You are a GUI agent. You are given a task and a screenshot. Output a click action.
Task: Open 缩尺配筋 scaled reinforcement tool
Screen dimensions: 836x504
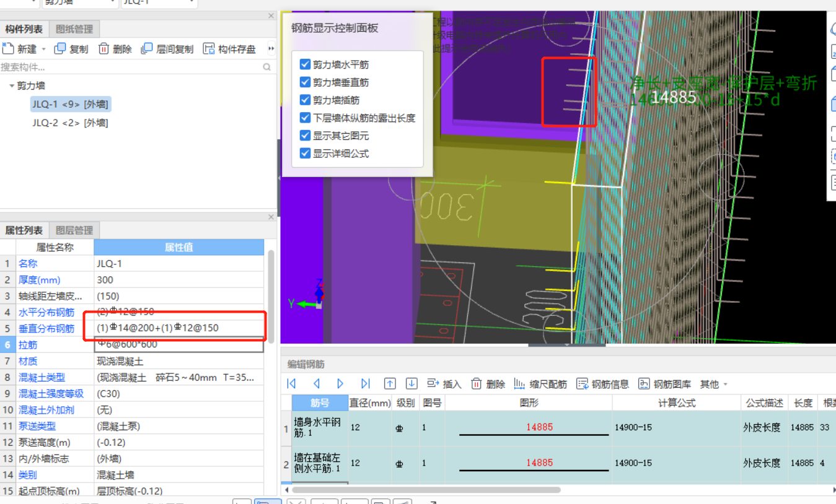coord(540,384)
